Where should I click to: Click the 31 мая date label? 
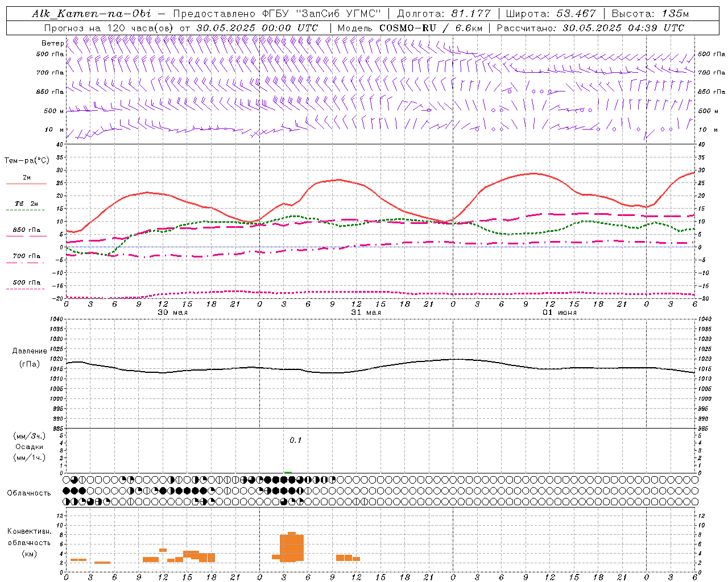[366, 313]
